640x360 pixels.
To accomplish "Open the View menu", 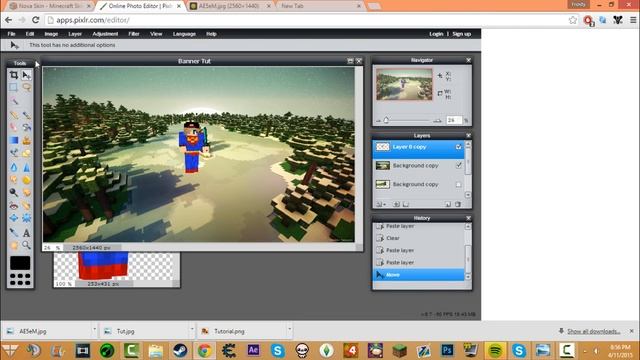I will (x=156, y=34).
